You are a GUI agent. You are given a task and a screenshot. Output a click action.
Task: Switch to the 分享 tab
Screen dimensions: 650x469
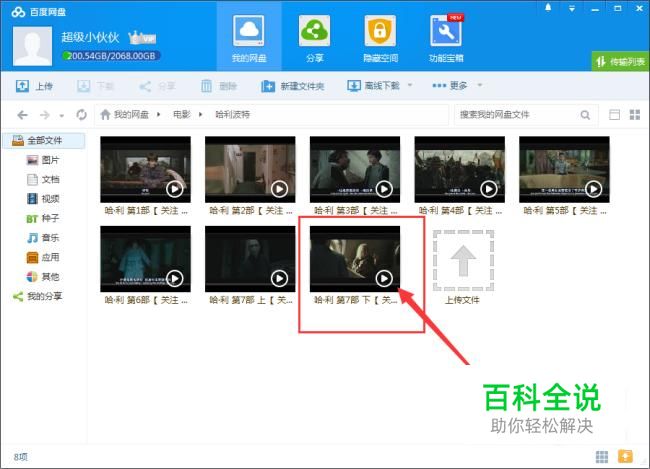coord(314,38)
